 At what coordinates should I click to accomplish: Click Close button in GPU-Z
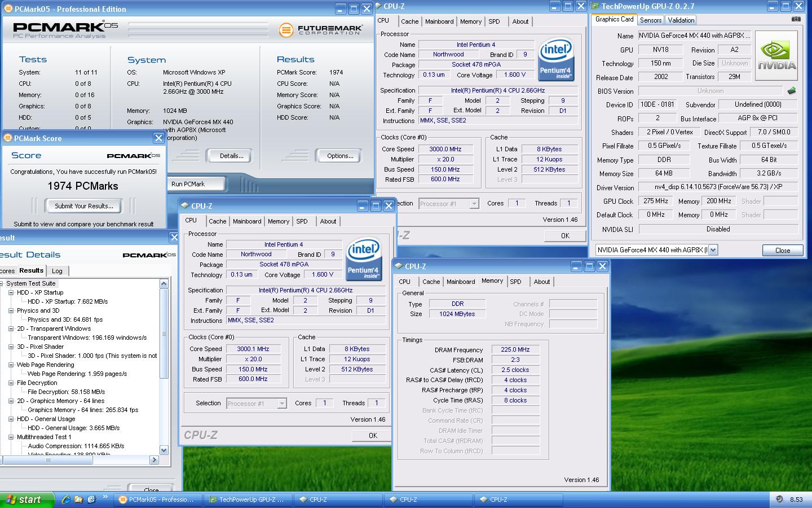tap(782, 250)
